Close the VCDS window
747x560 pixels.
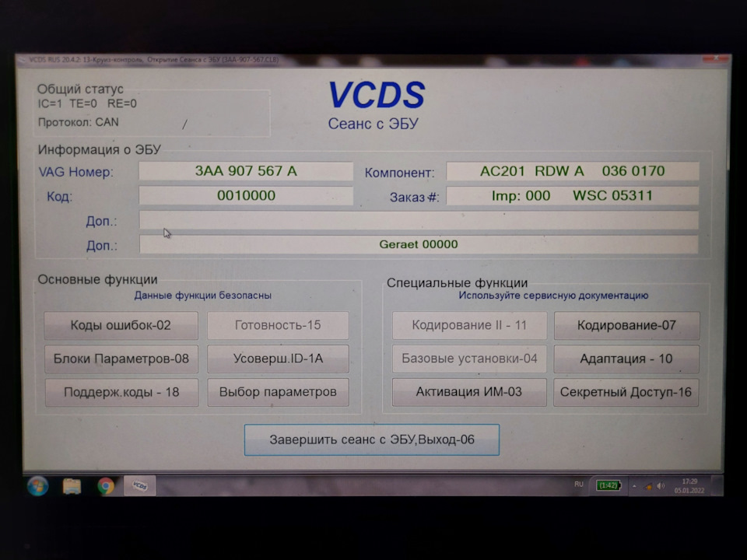[x=715, y=58]
